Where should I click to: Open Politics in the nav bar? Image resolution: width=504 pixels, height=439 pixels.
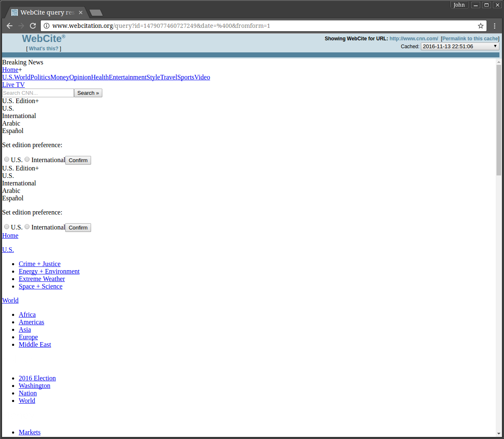pos(40,77)
